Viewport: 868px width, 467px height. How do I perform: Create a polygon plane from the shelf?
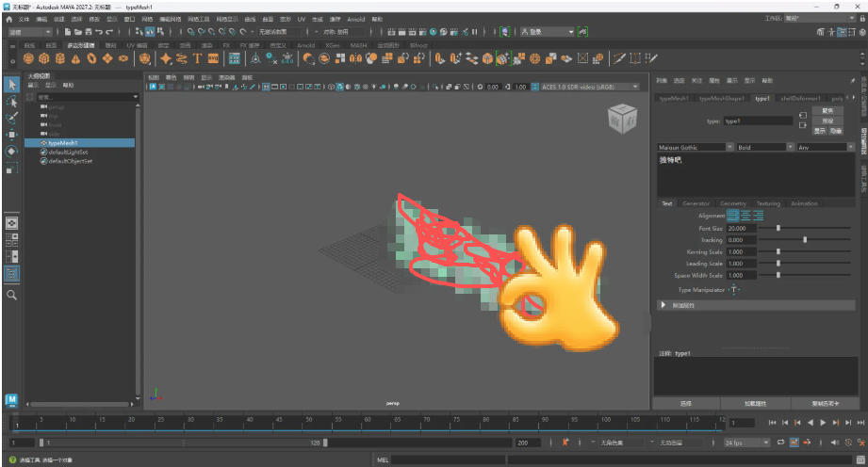pyautogui.click(x=107, y=58)
